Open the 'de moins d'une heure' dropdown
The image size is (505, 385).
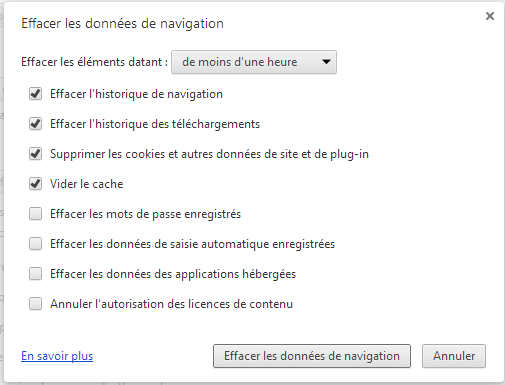(x=254, y=62)
